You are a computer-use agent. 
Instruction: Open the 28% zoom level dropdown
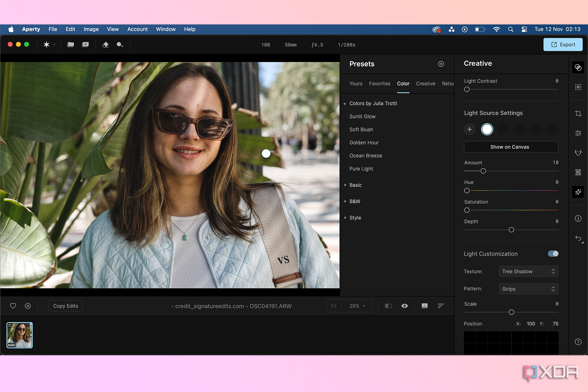click(357, 306)
